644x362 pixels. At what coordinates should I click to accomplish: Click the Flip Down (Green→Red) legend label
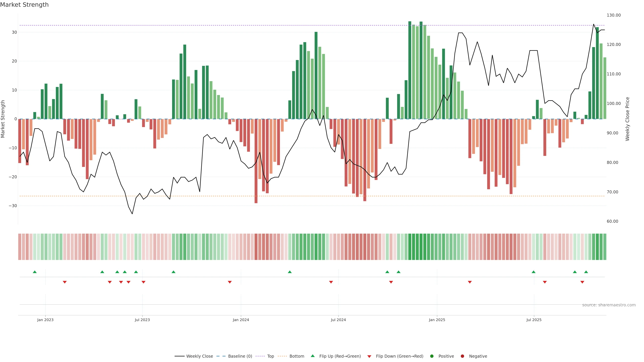coord(399,356)
